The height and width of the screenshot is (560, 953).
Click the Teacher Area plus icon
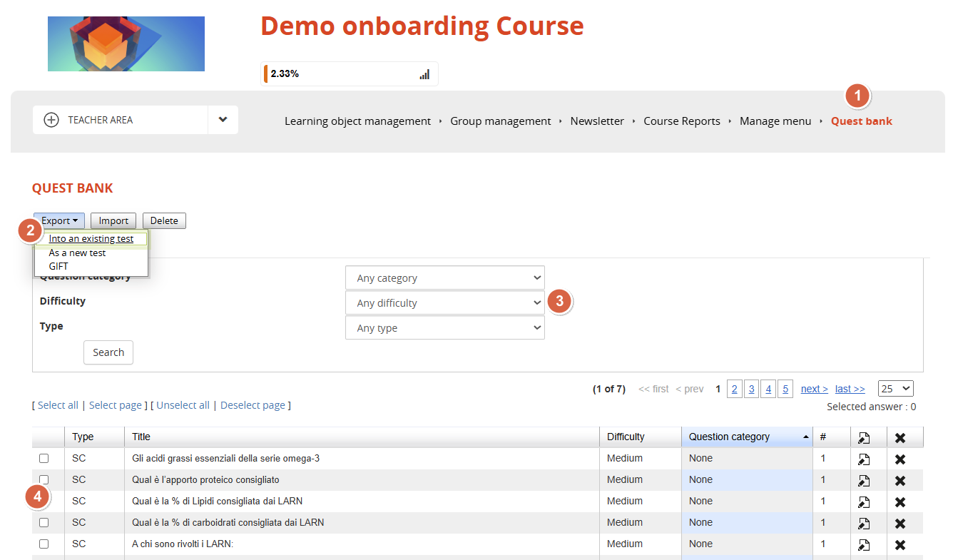[51, 120]
